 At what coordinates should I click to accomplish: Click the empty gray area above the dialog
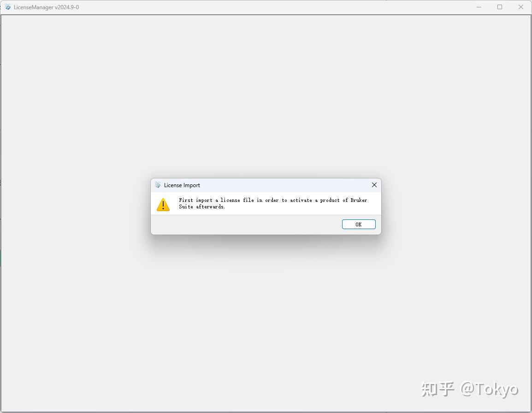(x=266, y=95)
